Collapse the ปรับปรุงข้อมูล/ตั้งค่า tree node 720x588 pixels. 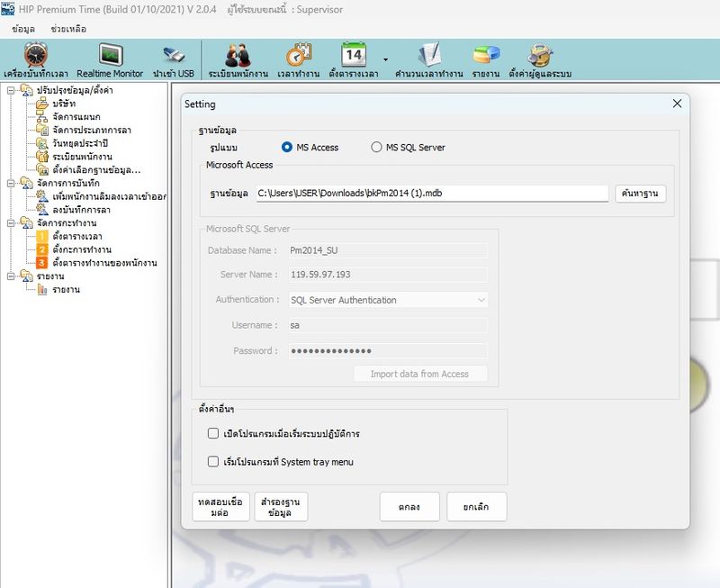[x=10, y=90]
